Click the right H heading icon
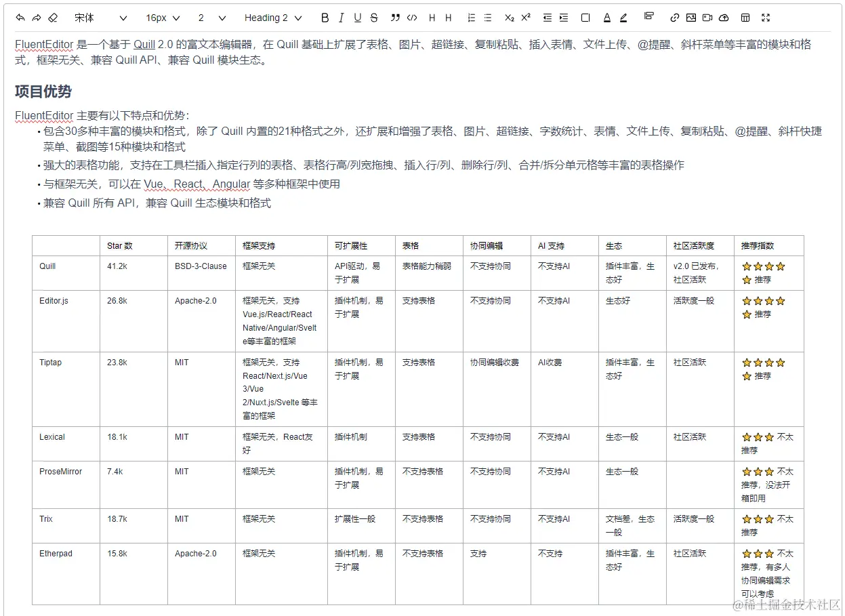845x616 pixels. click(448, 18)
